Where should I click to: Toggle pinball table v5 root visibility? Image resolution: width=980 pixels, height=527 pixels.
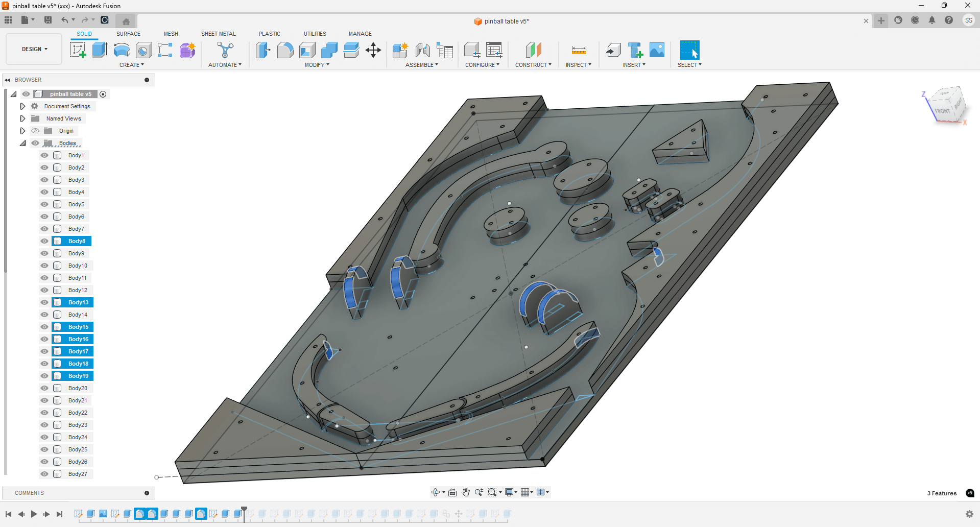pyautogui.click(x=26, y=94)
